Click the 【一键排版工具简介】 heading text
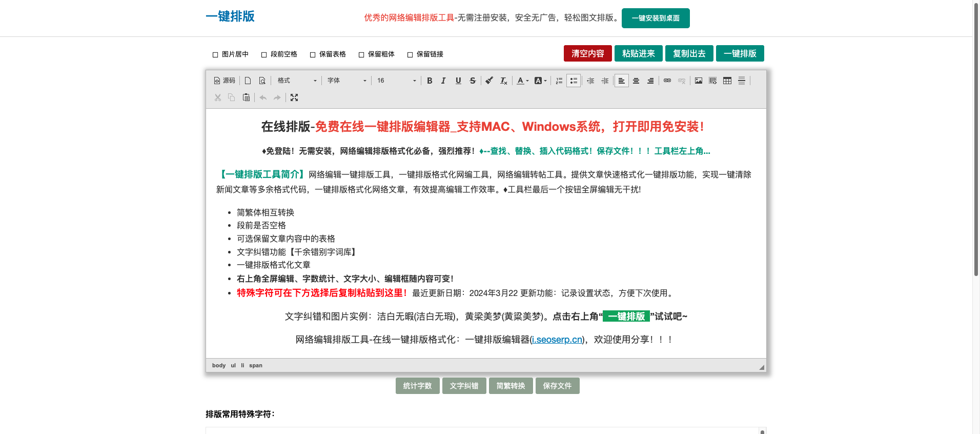This screenshot has width=980, height=434. click(262, 174)
